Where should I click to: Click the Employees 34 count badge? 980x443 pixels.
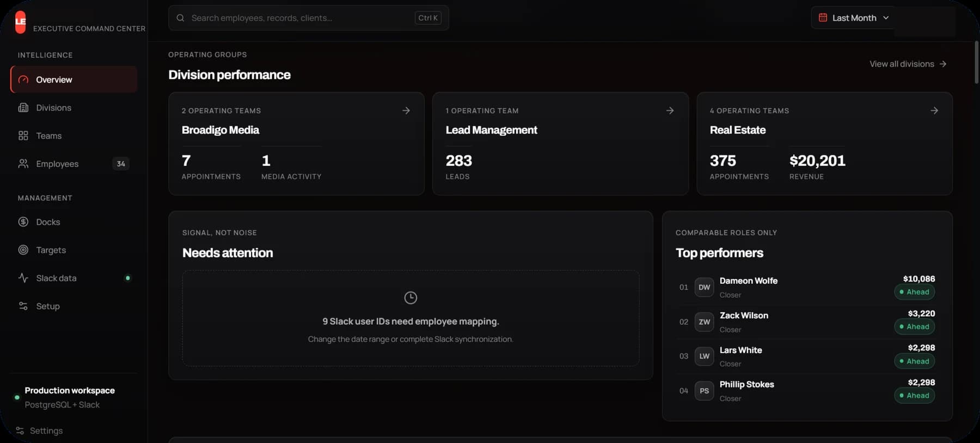121,164
